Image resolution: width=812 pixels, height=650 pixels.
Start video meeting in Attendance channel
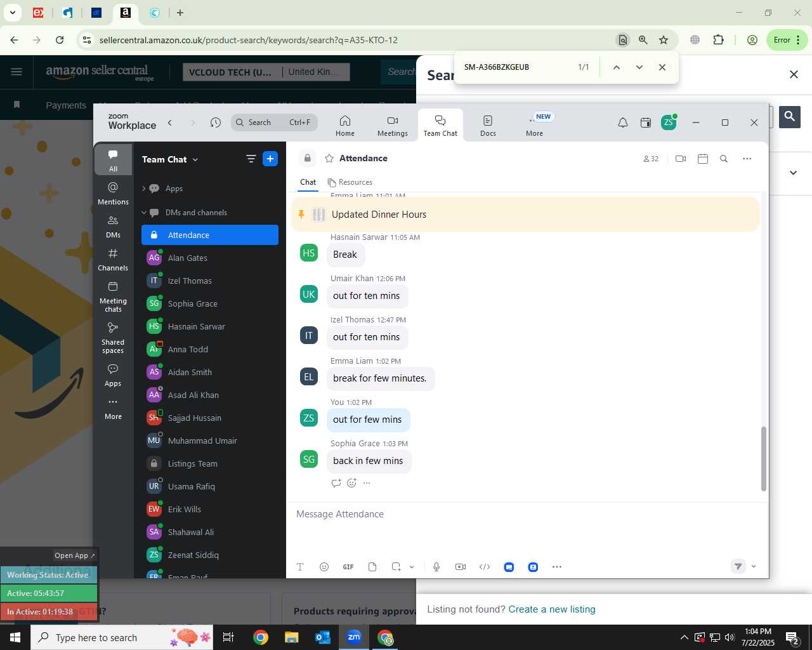pyautogui.click(x=681, y=159)
